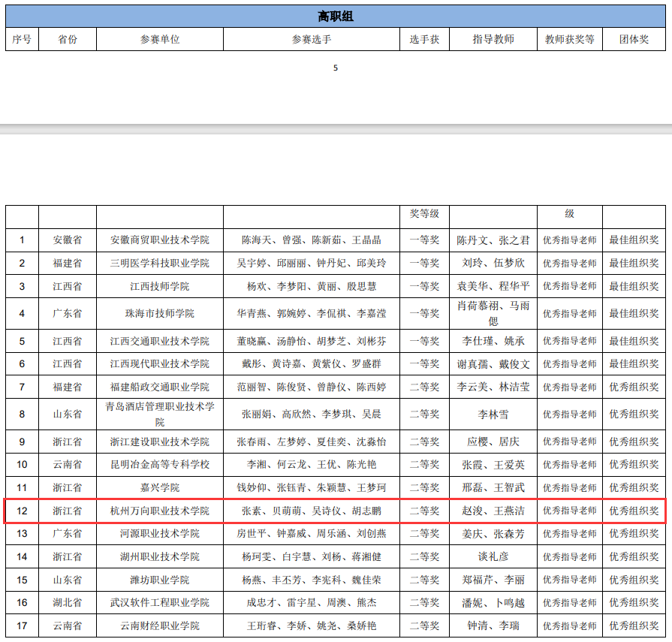Select row number 17 cell
Viewport: 672px width, 642px height.
[22, 626]
